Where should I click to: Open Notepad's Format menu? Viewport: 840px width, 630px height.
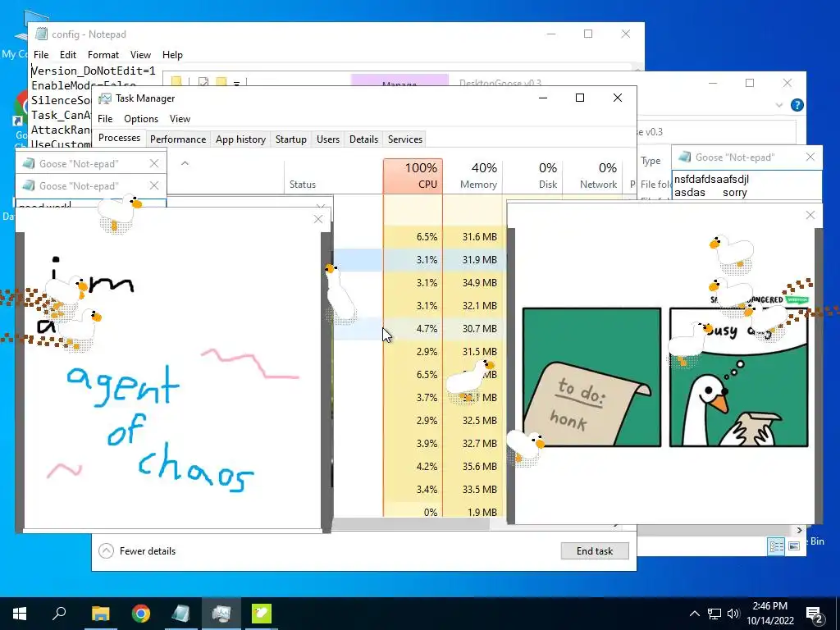click(103, 55)
